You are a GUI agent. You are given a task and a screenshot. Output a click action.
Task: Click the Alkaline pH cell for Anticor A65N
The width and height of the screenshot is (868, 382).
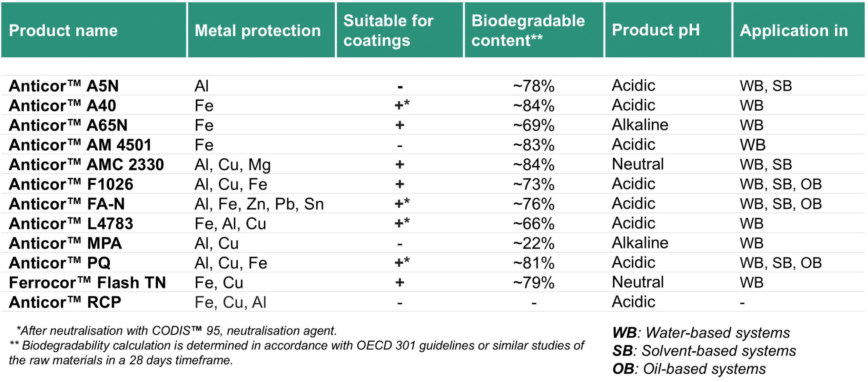coord(640,125)
